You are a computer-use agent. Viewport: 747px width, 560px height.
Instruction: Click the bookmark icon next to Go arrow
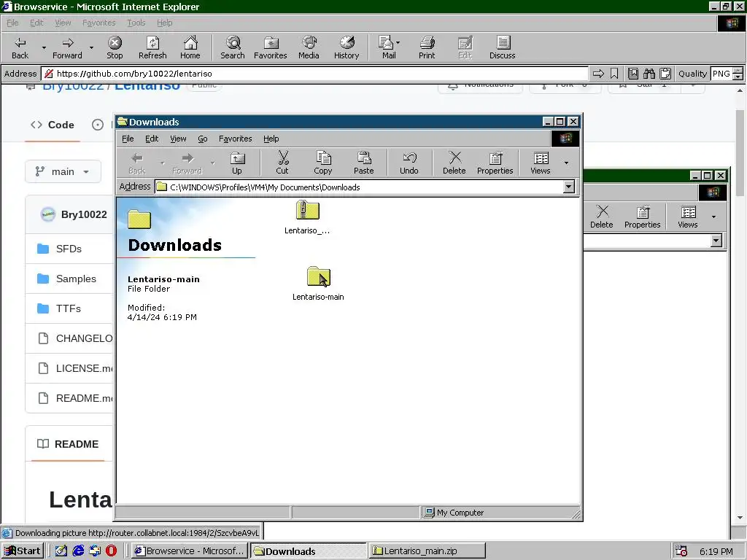614,74
